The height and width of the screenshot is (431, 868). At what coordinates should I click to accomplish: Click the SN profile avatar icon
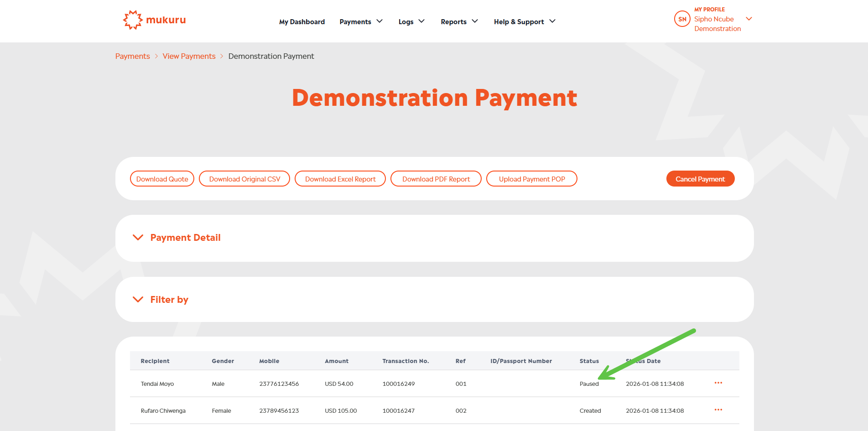682,19
